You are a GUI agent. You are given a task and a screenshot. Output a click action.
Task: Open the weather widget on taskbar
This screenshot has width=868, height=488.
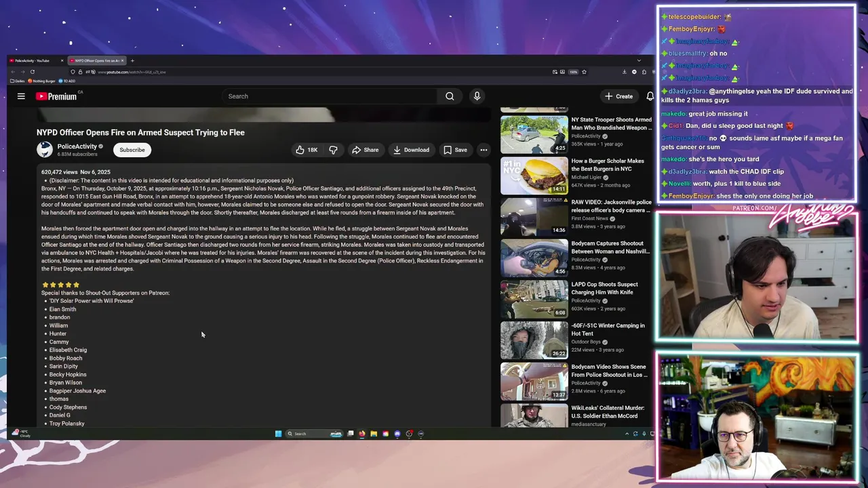20,432
